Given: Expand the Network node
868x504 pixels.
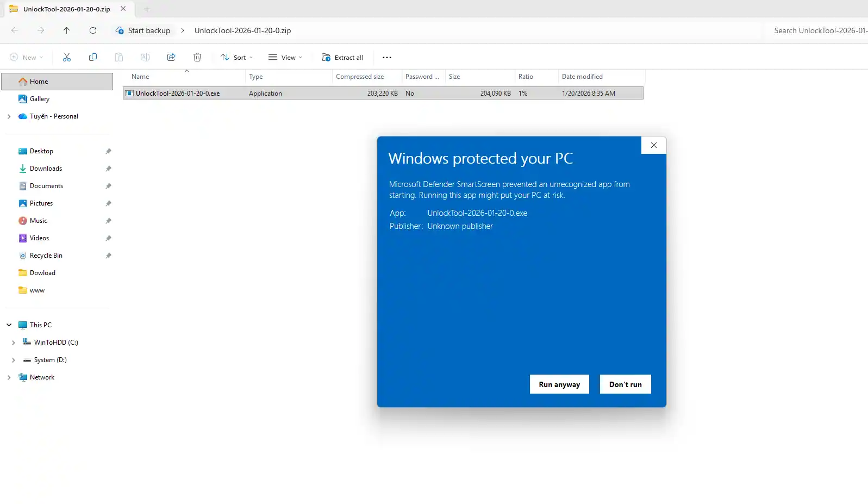Looking at the screenshot, I should click(x=9, y=377).
